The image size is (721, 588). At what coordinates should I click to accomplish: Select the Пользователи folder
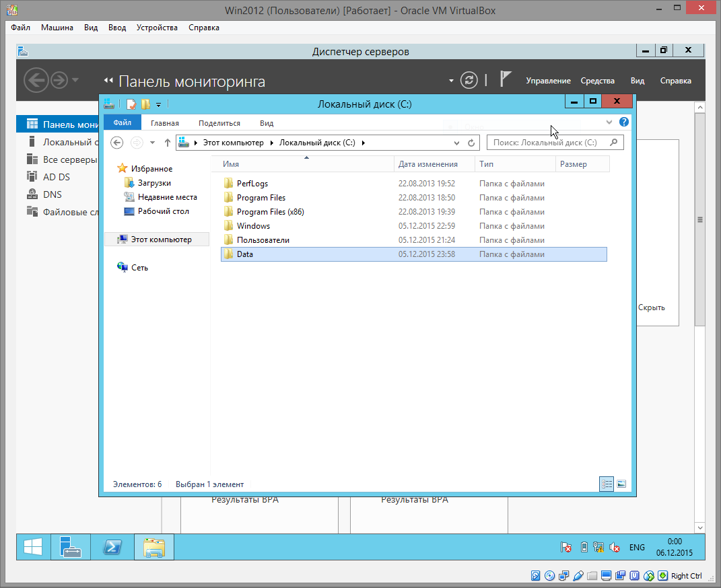click(414, 240)
